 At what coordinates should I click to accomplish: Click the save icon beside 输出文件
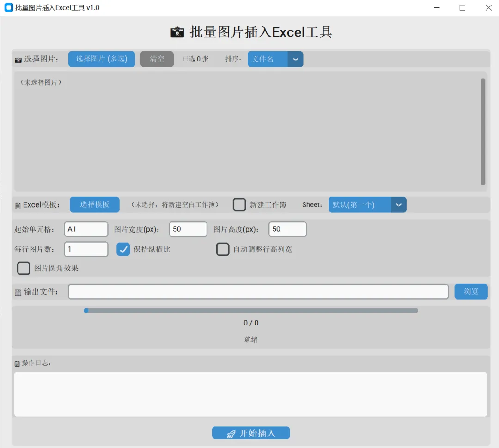(x=18, y=293)
